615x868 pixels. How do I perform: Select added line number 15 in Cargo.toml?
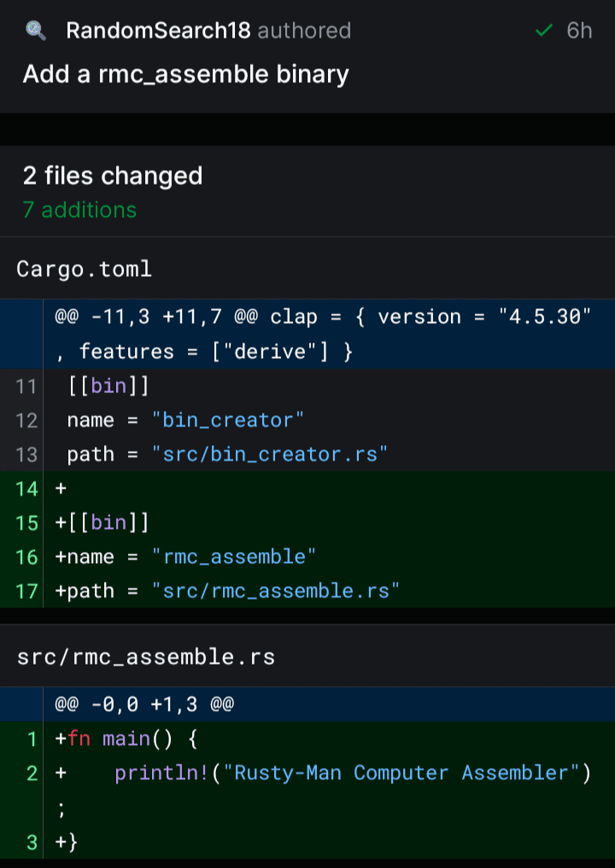(x=26, y=523)
